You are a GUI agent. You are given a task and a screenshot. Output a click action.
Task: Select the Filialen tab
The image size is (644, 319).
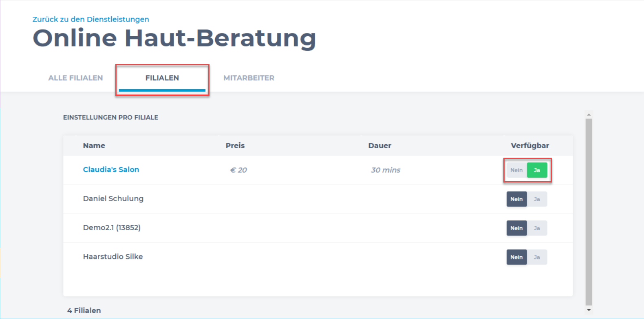(162, 78)
